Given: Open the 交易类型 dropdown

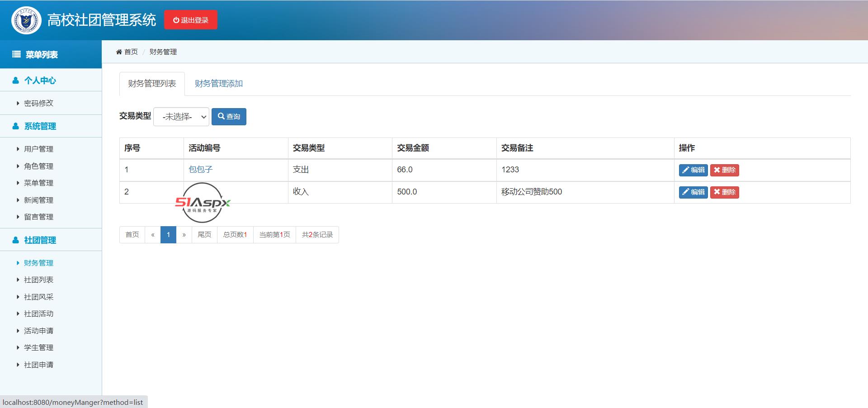Looking at the screenshot, I should (x=181, y=117).
